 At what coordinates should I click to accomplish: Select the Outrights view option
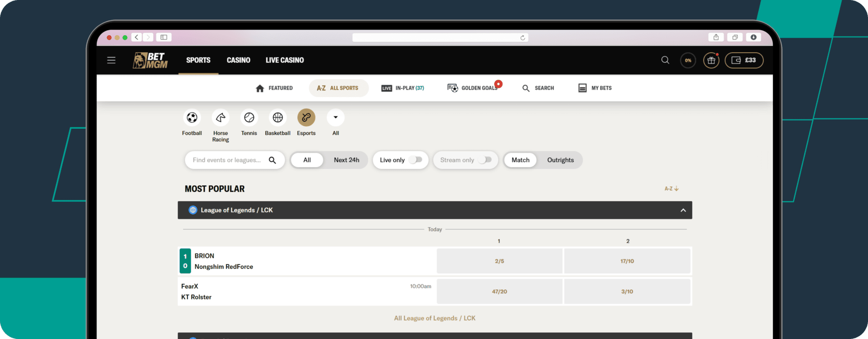pyautogui.click(x=560, y=160)
